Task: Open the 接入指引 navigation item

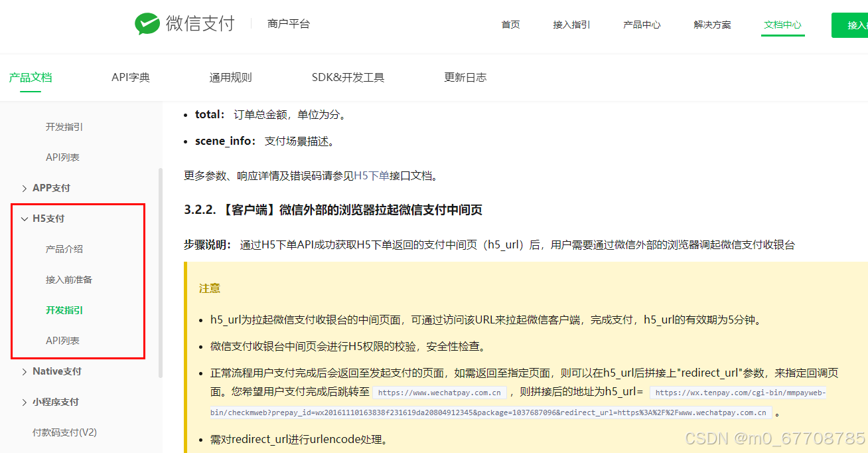Action: coord(571,25)
